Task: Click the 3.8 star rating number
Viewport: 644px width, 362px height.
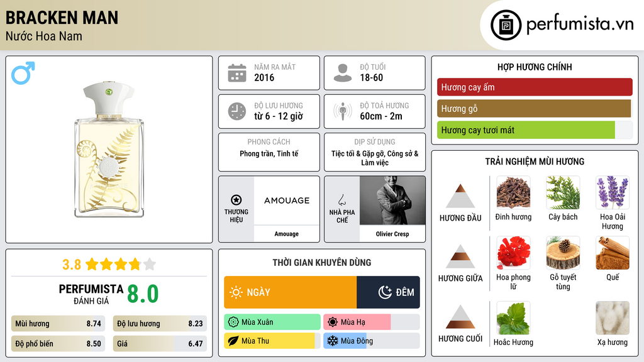Action: [x=72, y=265]
